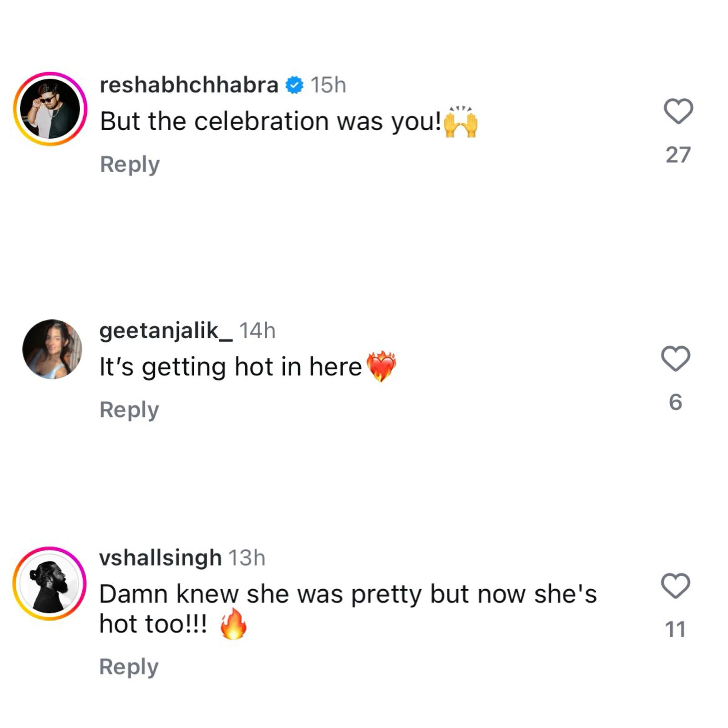The height and width of the screenshot is (728, 728).
Task: Reply to vshallsingh's comment
Action: 129,667
